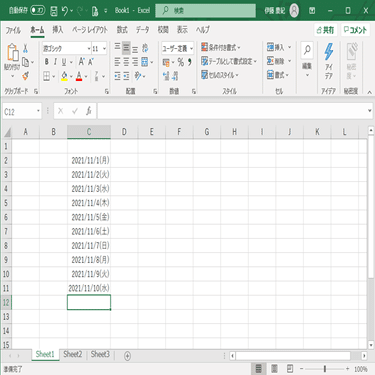Click the Fill Color bucket icon
Screen dimensions: 375x375
[65, 77]
